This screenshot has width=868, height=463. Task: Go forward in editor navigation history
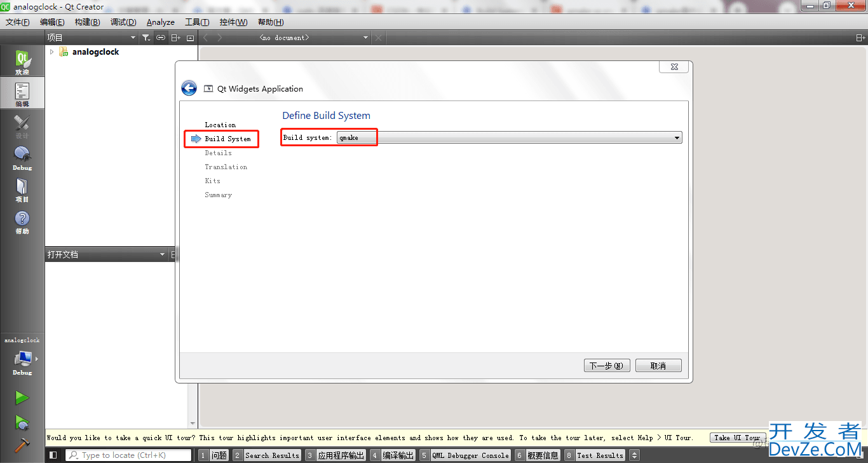(x=220, y=38)
